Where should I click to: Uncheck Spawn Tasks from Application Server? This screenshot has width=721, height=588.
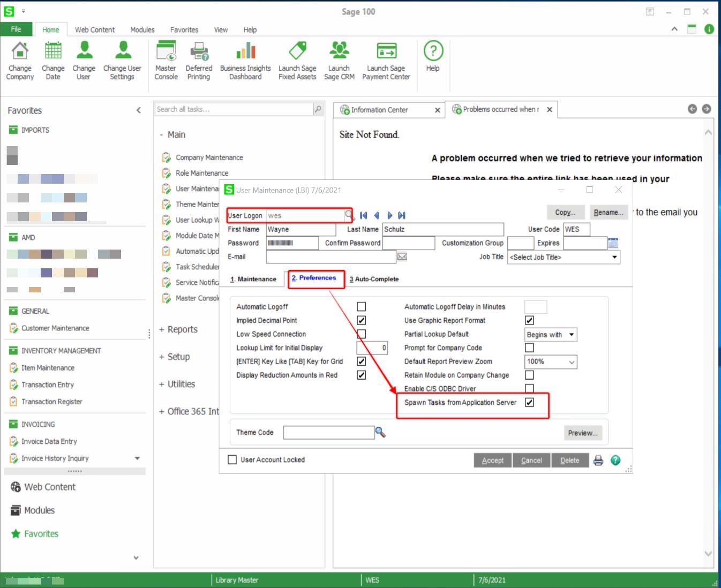coord(529,402)
